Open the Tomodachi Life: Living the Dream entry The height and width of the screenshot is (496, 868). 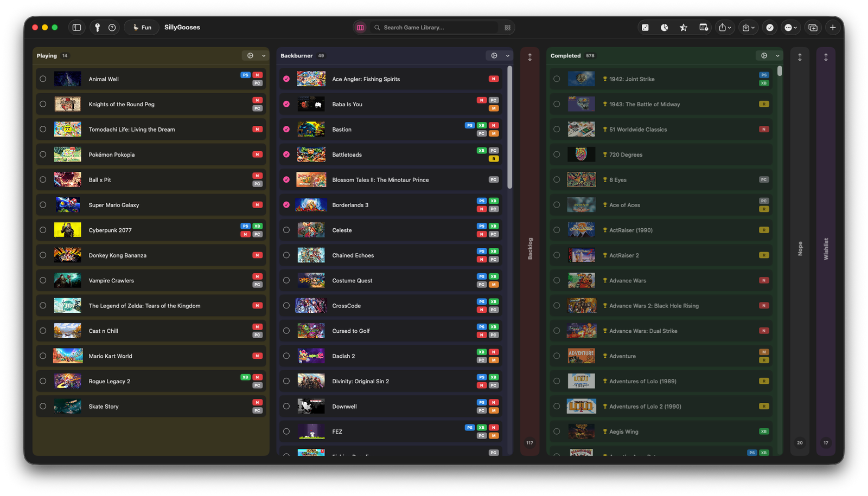pyautogui.click(x=151, y=130)
